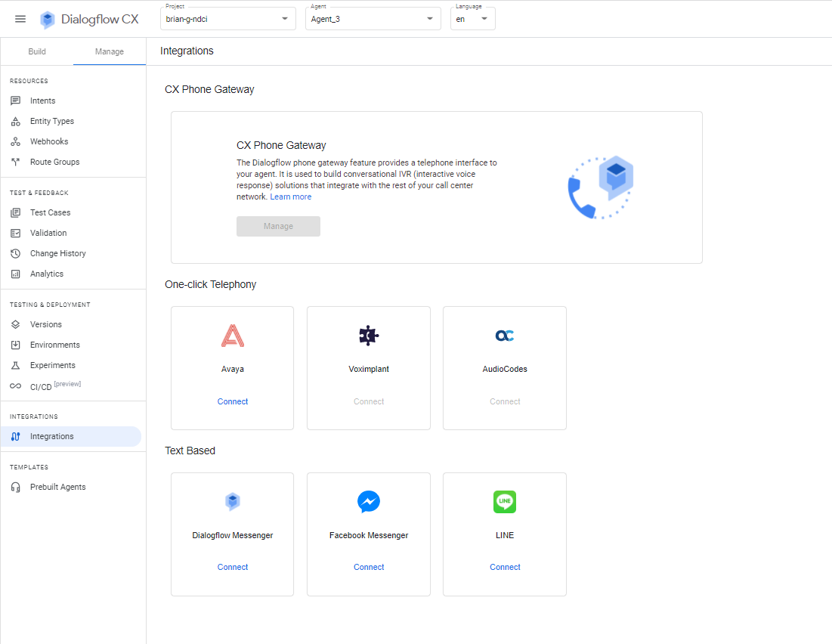Click the LINE app logo icon
This screenshot has width=832, height=644.
(x=505, y=502)
